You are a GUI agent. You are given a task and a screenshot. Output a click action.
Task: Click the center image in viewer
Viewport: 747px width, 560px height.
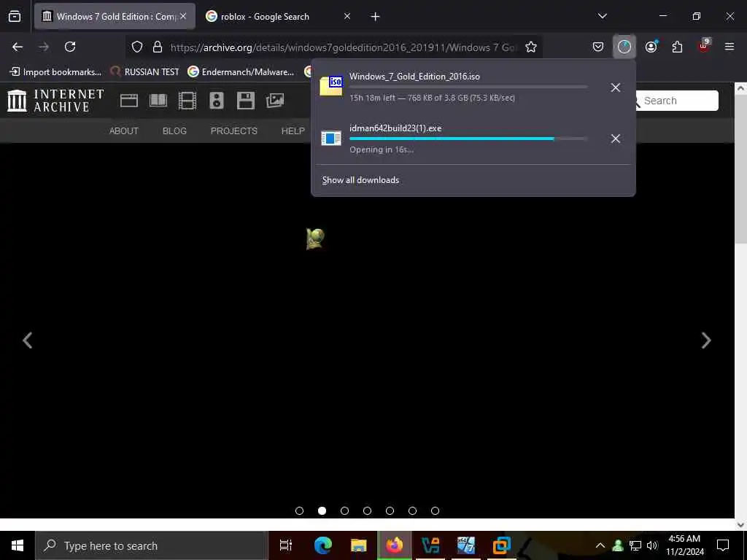pyautogui.click(x=315, y=238)
